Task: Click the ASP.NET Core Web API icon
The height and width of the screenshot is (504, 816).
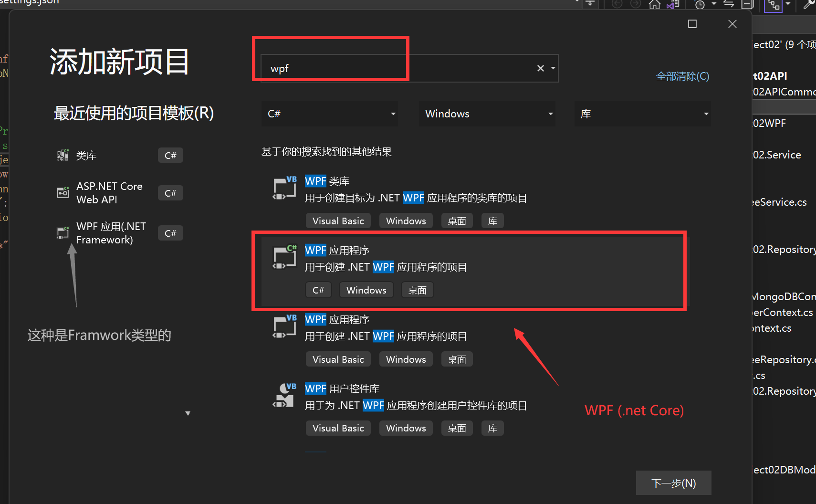Action: tap(63, 192)
